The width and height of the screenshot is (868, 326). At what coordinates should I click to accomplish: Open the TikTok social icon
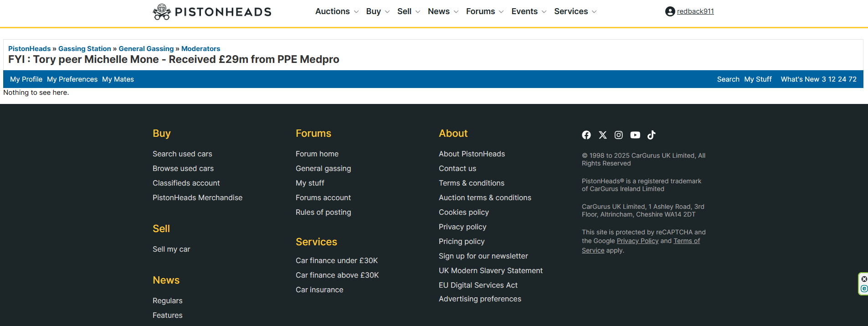652,135
